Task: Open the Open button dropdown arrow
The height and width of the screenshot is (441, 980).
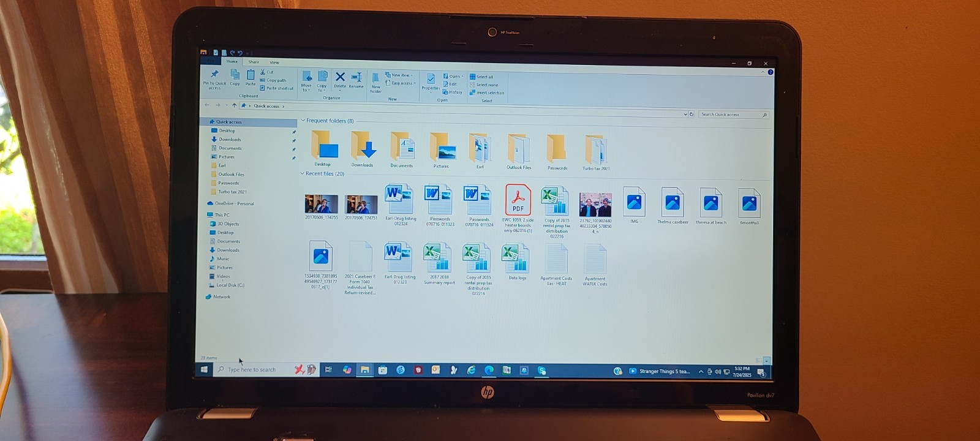Action: [x=462, y=77]
